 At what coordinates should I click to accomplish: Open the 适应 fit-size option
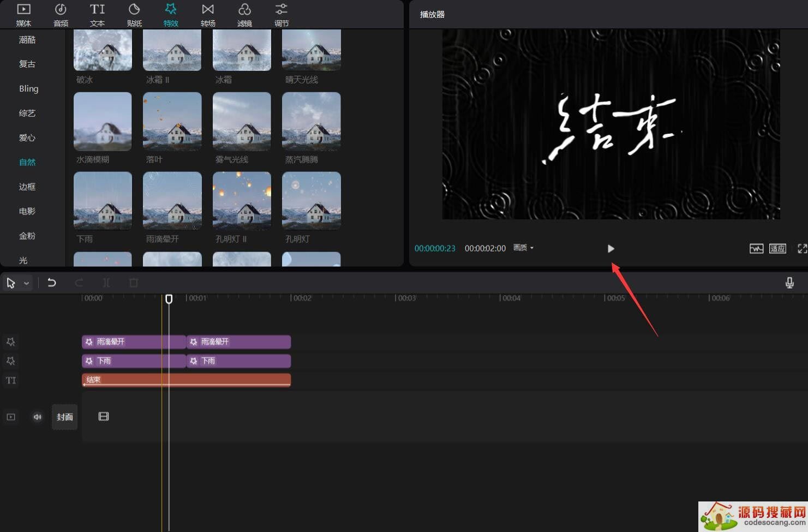click(777, 249)
